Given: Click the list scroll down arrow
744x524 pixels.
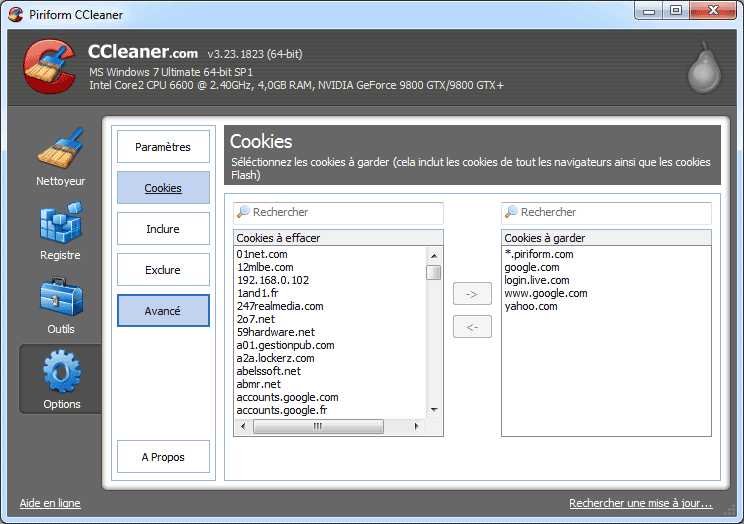Looking at the screenshot, I should [x=434, y=410].
